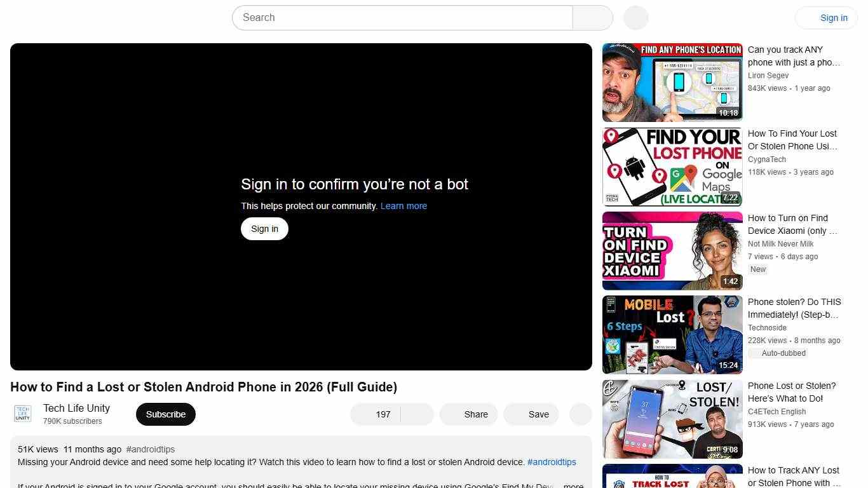Open the #androidtips hashtag link
868x488 pixels.
150,449
